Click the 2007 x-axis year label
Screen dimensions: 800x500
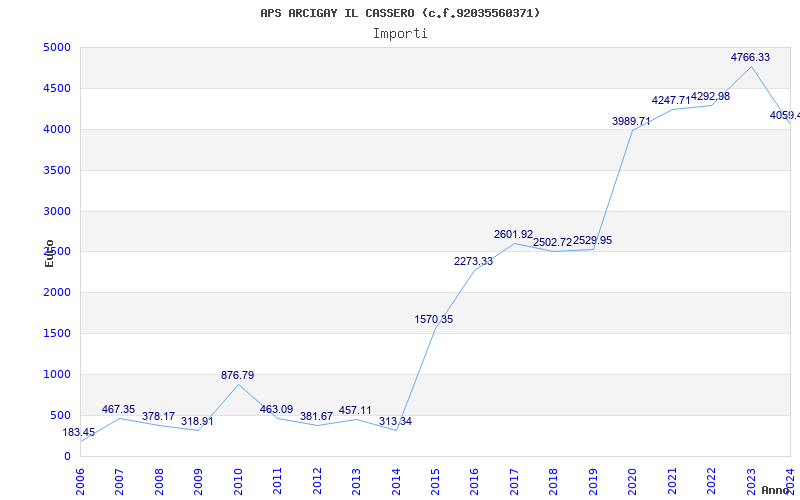pyautogui.click(x=119, y=481)
